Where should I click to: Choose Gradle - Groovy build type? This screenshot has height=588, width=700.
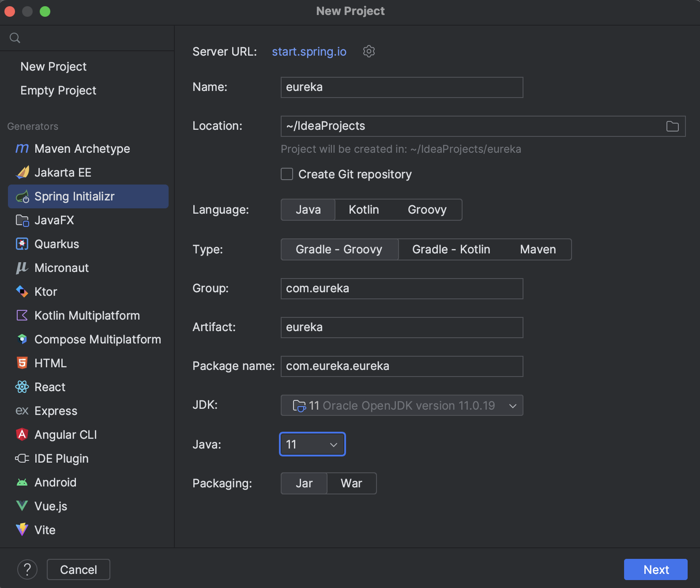click(x=339, y=249)
